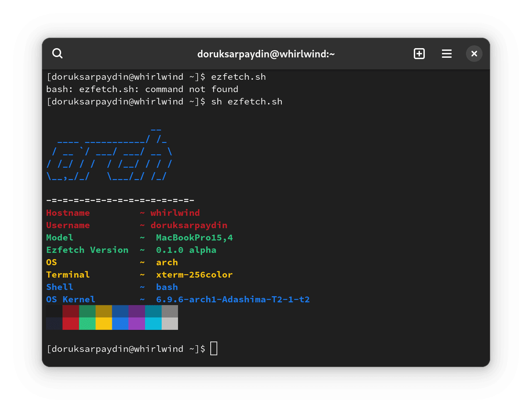The height and width of the screenshot is (413, 532).
Task: Click the dark teal palette swatch
Action: (153, 311)
